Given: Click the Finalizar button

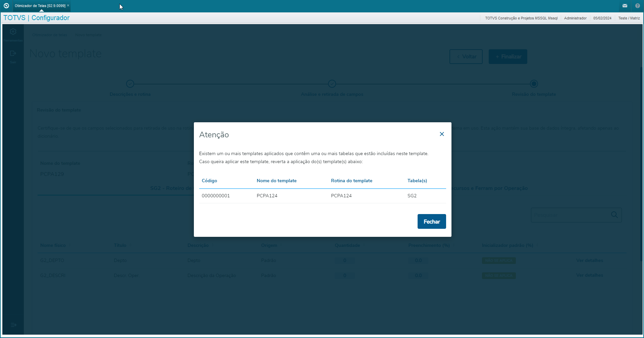Looking at the screenshot, I should pos(508,57).
